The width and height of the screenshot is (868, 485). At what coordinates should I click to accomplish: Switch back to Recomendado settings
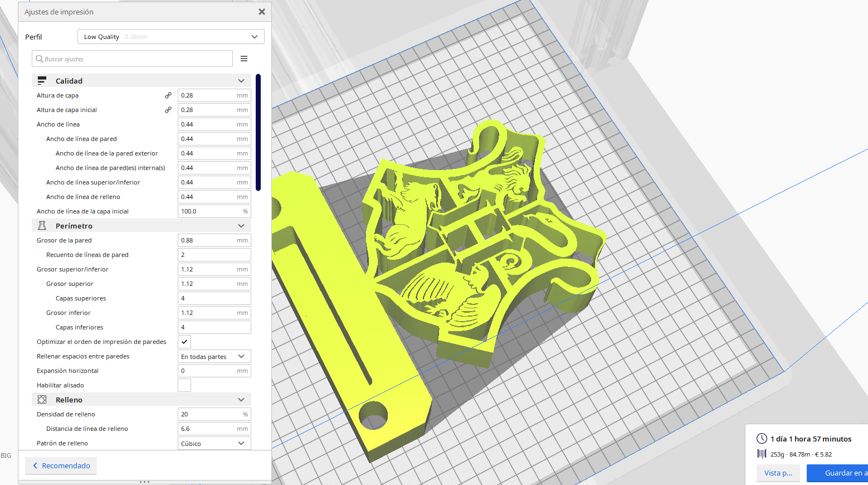pos(61,465)
